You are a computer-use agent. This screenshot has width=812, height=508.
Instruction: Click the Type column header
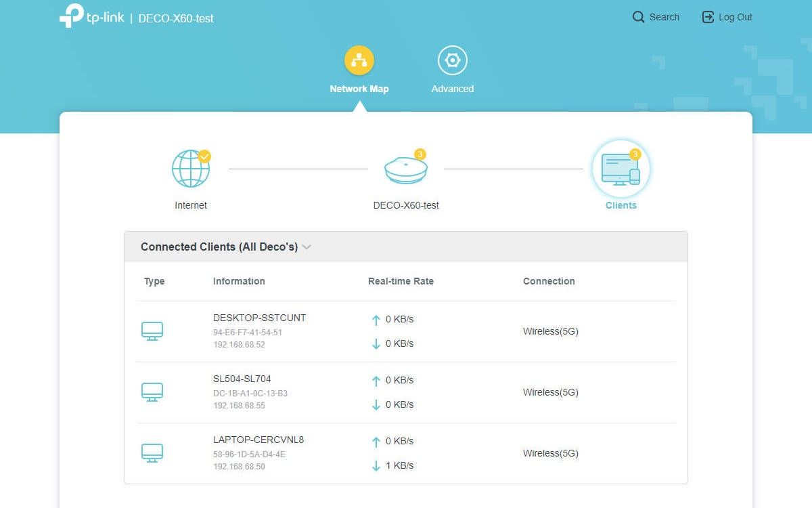tap(154, 281)
